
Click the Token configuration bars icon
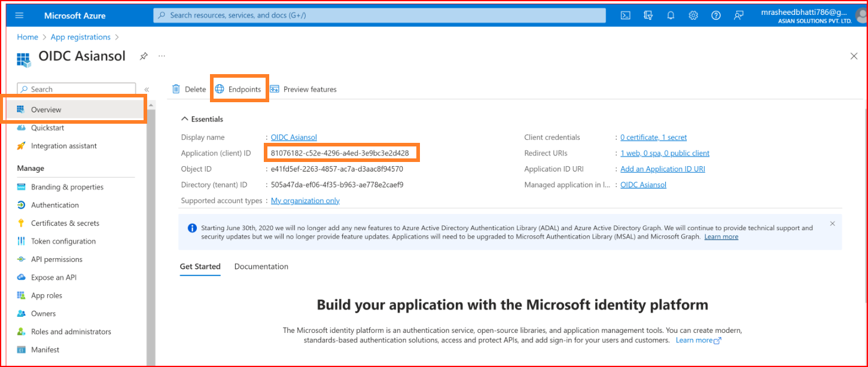(x=22, y=241)
